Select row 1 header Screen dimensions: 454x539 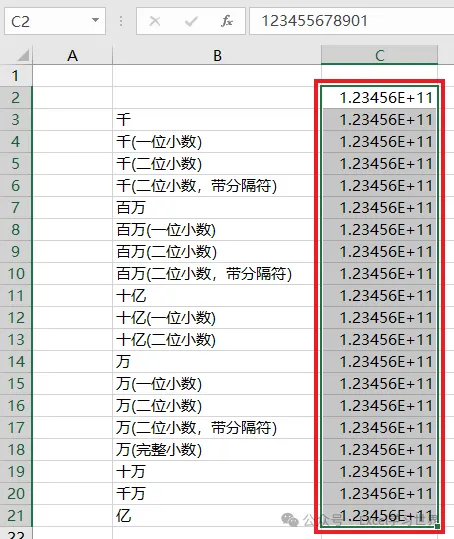15,76
